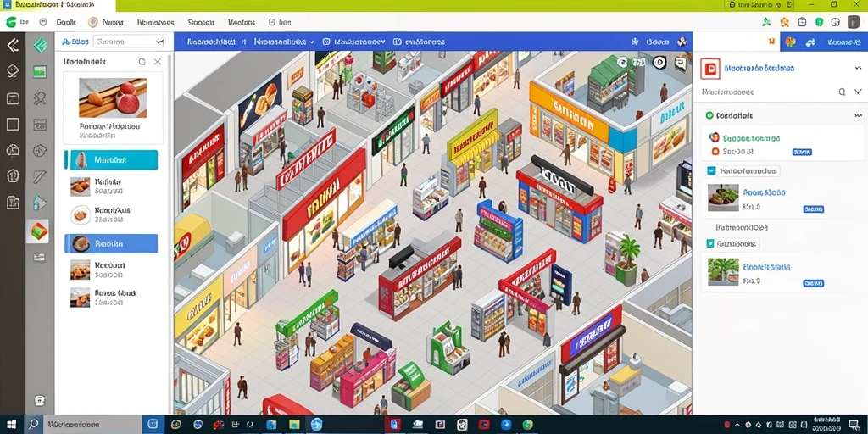The height and width of the screenshot is (434, 868).
Task: Choose the diagonal line tool in the gray toolbar
Action: 39,176
